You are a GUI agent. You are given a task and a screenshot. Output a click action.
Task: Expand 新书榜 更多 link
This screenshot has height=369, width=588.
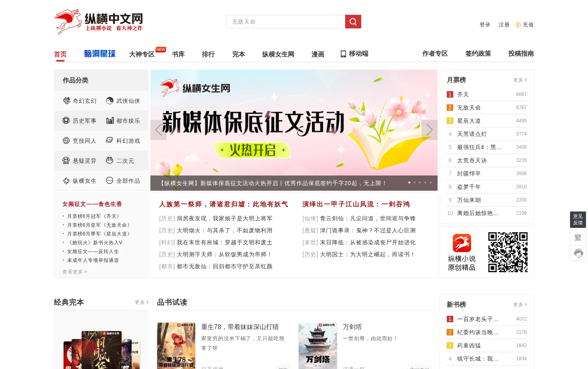520,305
